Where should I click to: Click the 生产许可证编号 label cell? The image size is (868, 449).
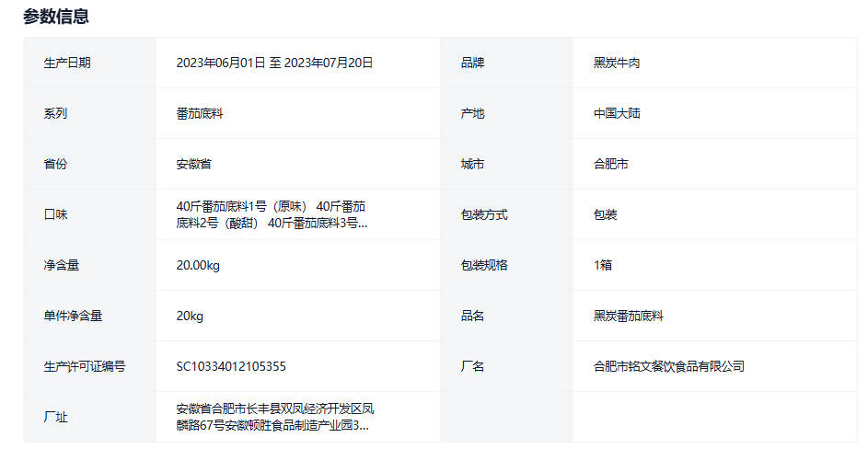tap(85, 366)
